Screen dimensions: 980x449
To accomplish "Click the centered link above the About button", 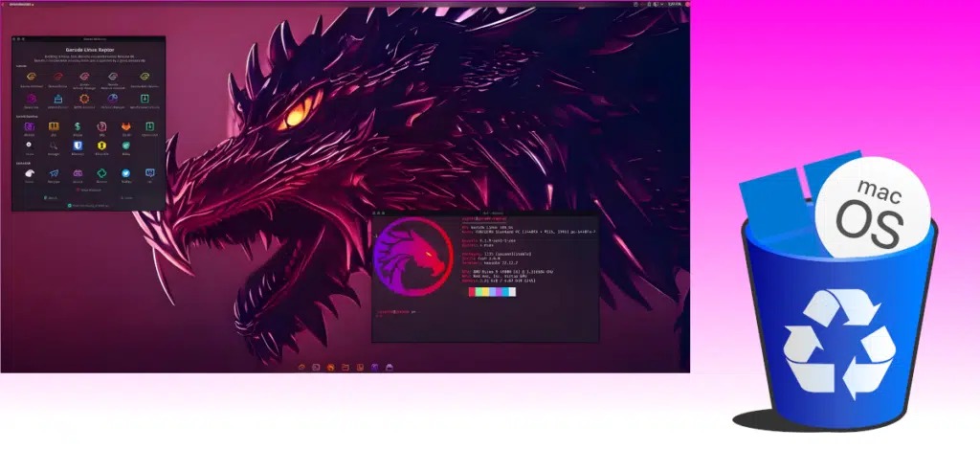I will [88, 190].
